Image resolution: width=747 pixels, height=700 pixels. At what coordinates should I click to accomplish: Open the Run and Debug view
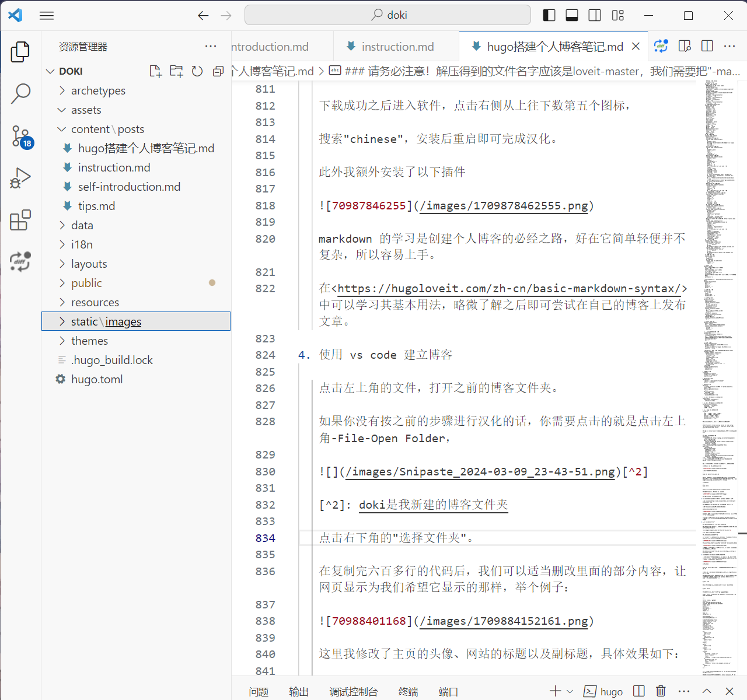point(20,178)
